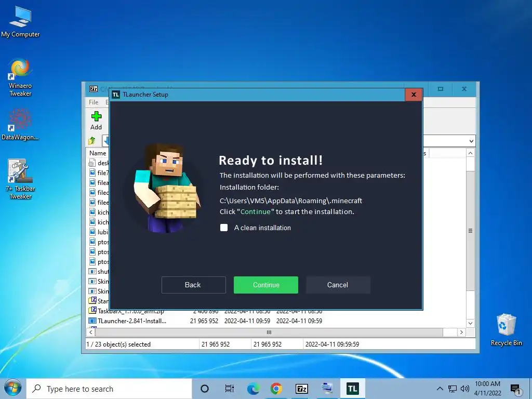Open the Recycle Bin
Screen dimensions: 532x399
click(506, 329)
